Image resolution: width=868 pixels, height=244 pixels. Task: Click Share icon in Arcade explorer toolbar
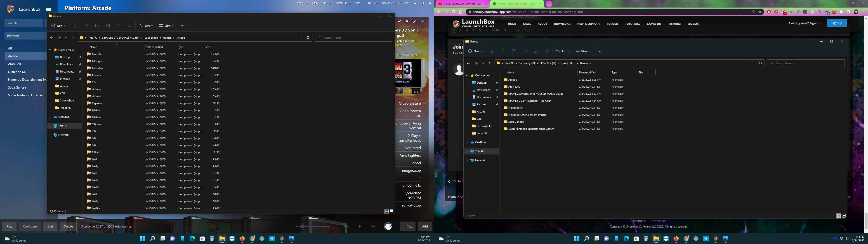[x=119, y=26]
